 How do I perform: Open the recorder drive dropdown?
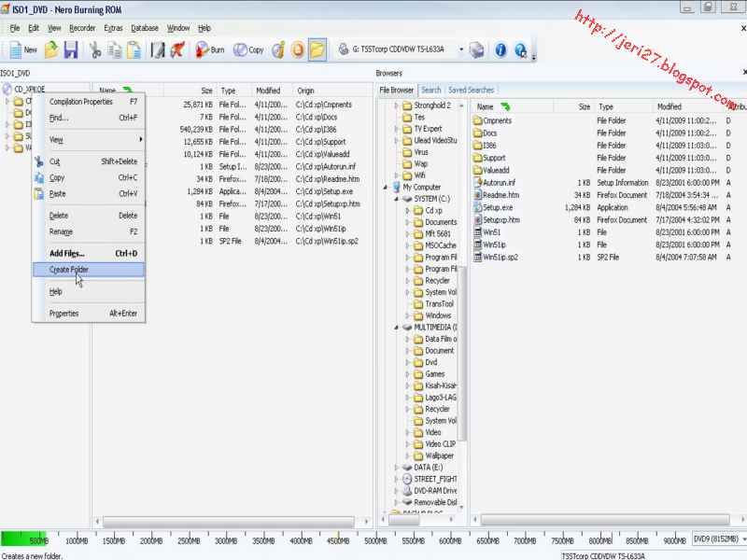click(x=460, y=49)
